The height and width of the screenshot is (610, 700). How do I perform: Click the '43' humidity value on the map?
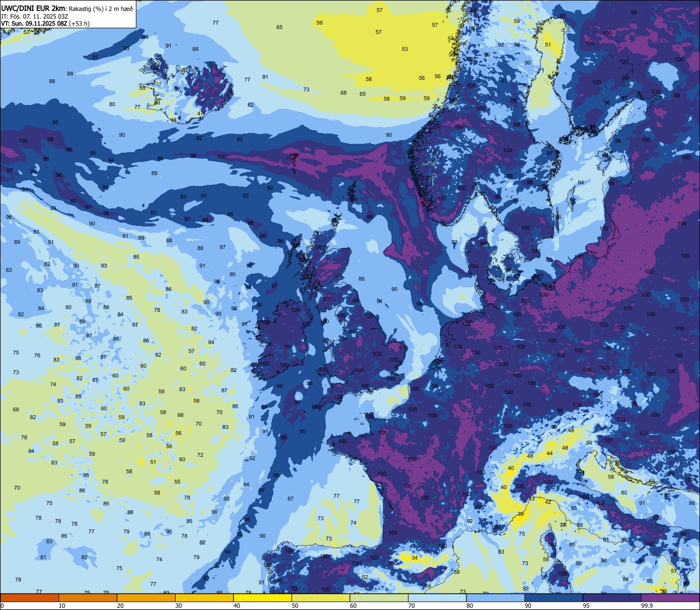coord(532,499)
